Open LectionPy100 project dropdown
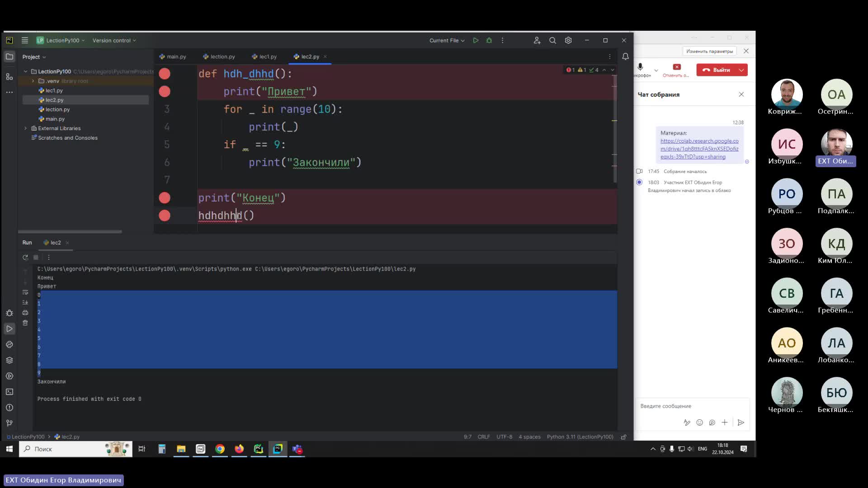This screenshot has height=488, width=868. [61, 40]
